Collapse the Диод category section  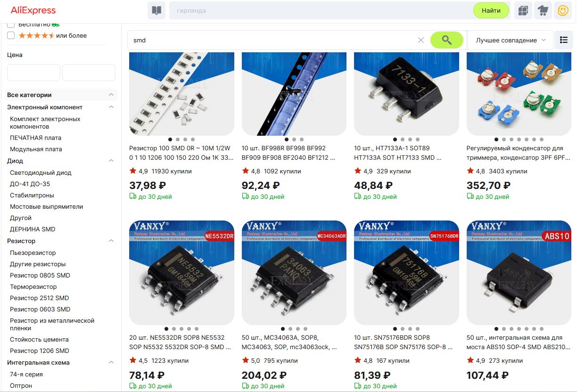point(111,161)
